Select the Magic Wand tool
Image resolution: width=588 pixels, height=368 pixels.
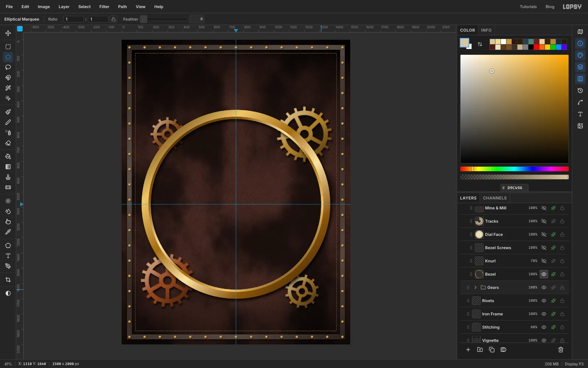pos(8,88)
